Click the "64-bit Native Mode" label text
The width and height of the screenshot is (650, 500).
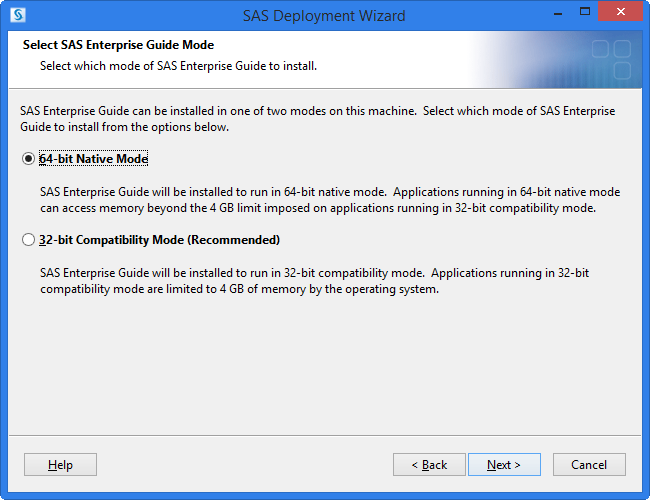tap(93, 159)
